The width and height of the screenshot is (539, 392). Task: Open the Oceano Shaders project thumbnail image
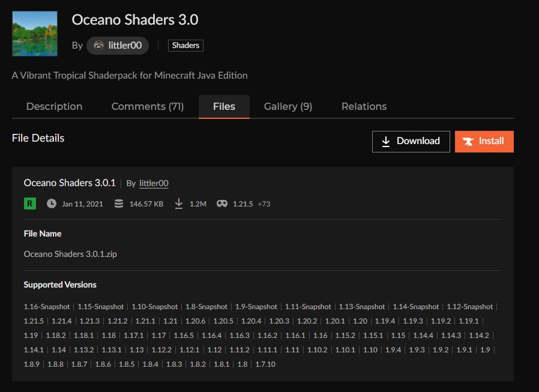(34, 34)
